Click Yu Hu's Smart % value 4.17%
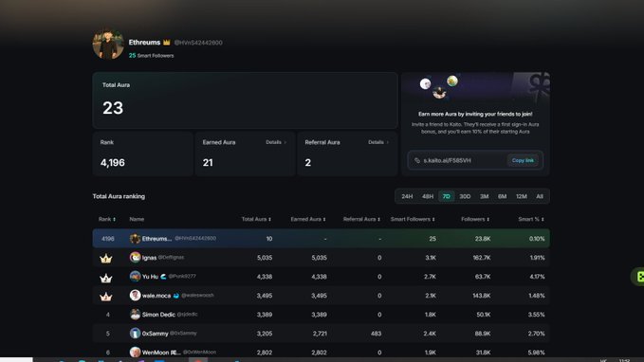Image resolution: width=644 pixels, height=362 pixels. (x=537, y=277)
